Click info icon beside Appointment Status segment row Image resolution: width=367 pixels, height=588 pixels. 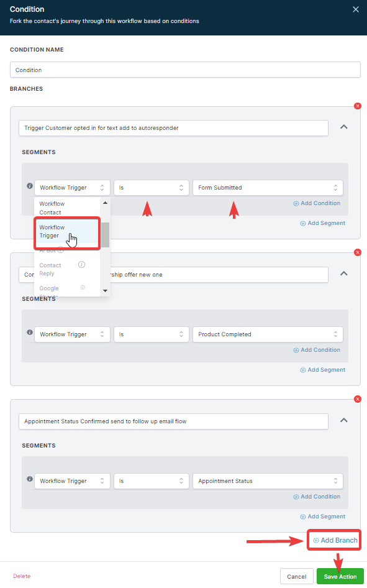(x=30, y=479)
